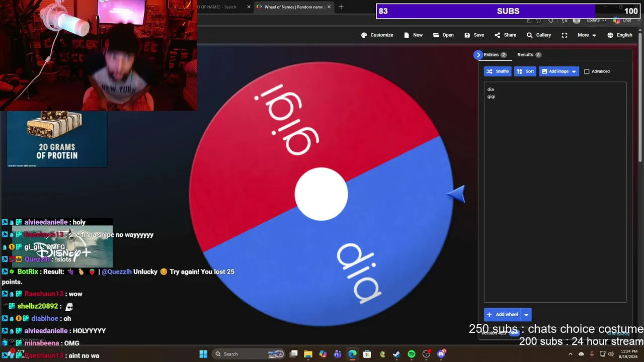Open the wheel Gallery

coord(538,35)
